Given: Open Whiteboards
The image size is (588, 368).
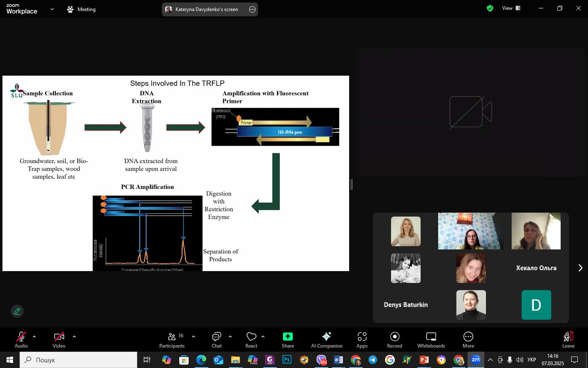Looking at the screenshot, I should point(431,340).
